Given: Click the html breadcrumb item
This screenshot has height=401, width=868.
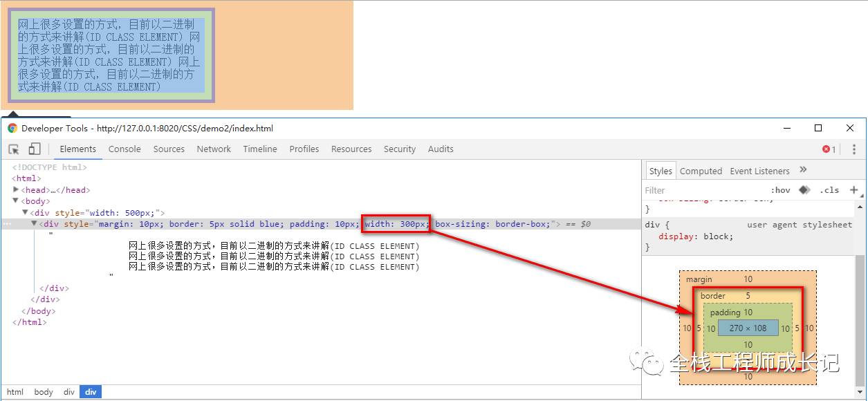Looking at the screenshot, I should point(15,392).
